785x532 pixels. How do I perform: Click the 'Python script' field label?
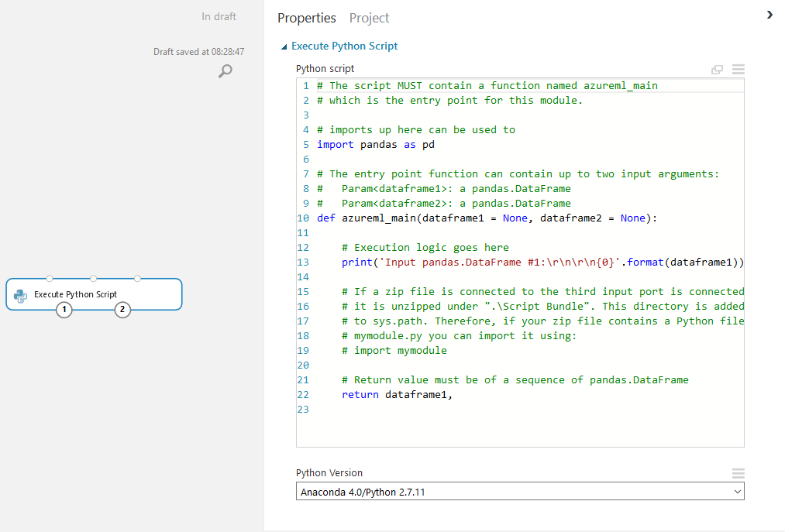click(x=325, y=69)
